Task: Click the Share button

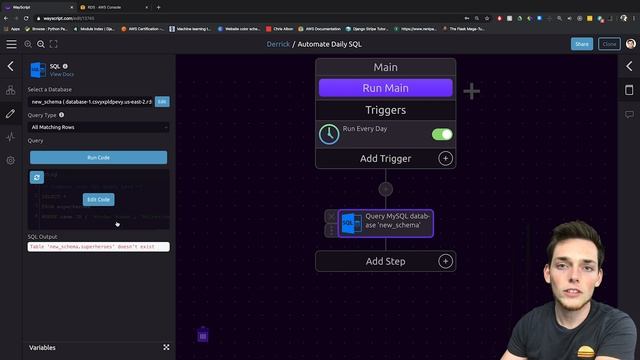Action: 582,44
